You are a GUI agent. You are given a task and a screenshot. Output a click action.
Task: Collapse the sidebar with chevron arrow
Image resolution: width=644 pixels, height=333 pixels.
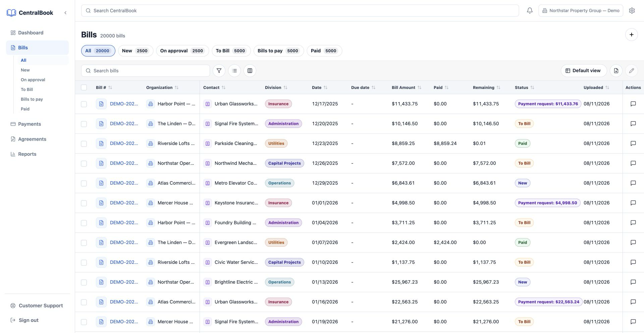(x=65, y=13)
